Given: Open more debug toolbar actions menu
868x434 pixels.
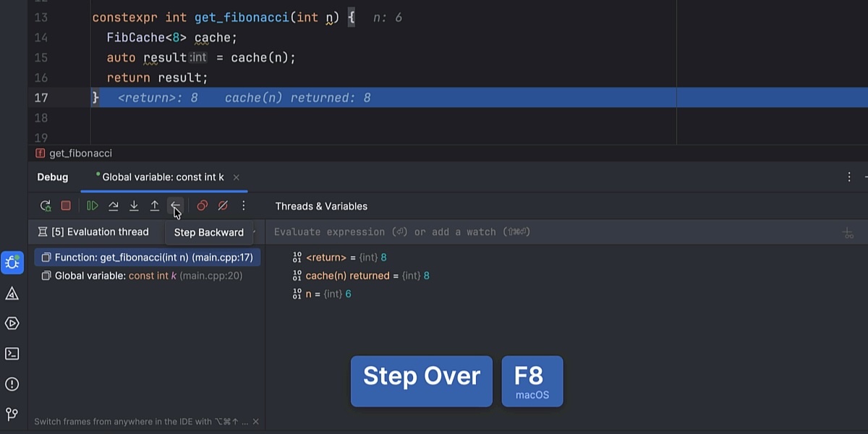Looking at the screenshot, I should point(244,206).
